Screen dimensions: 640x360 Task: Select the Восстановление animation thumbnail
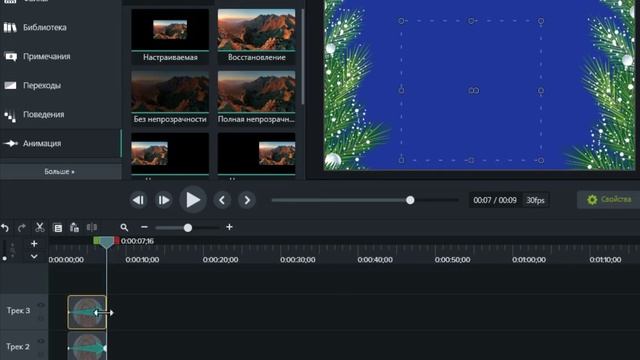pos(256,36)
